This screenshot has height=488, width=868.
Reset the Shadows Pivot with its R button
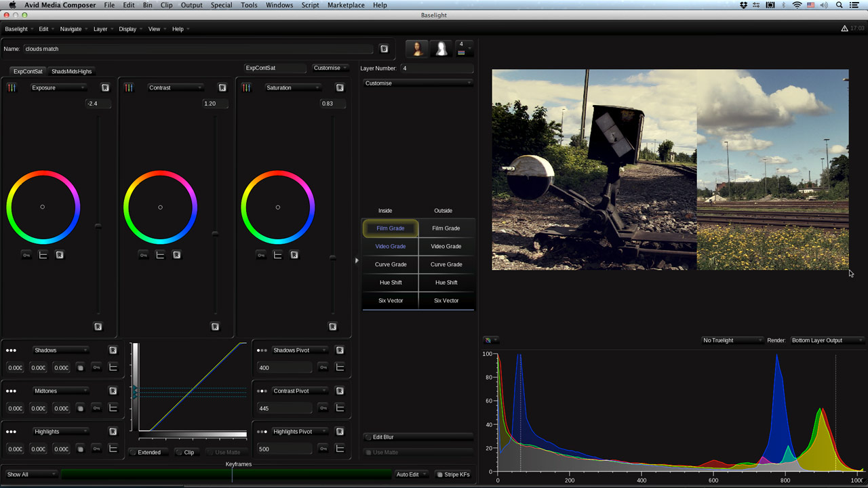click(340, 350)
